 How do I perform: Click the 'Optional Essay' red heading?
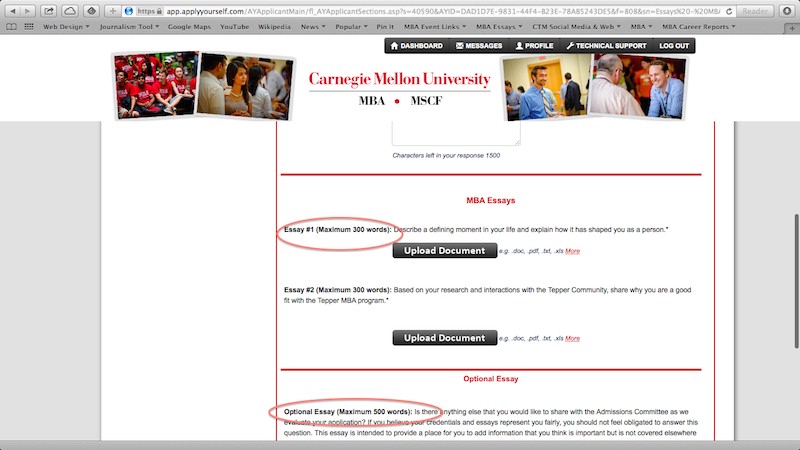(x=490, y=379)
